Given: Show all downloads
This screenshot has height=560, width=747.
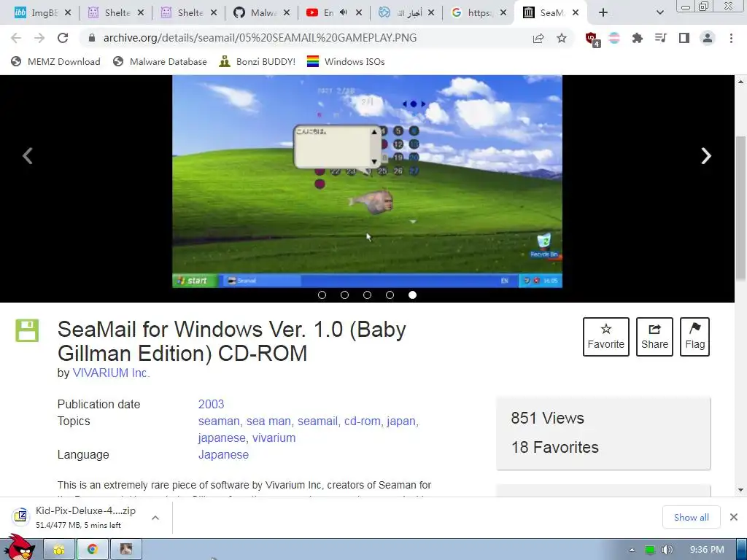Looking at the screenshot, I should coord(692,517).
